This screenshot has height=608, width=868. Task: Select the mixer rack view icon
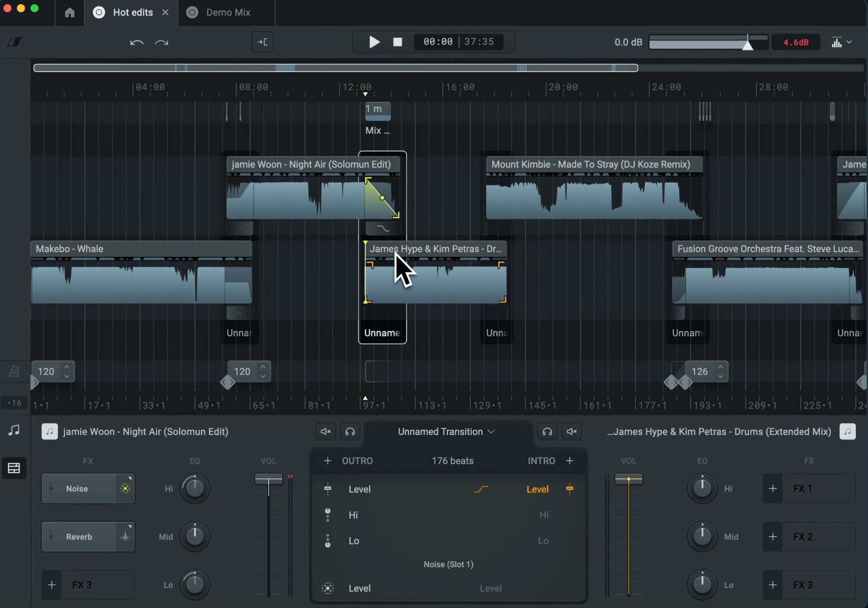[14, 468]
